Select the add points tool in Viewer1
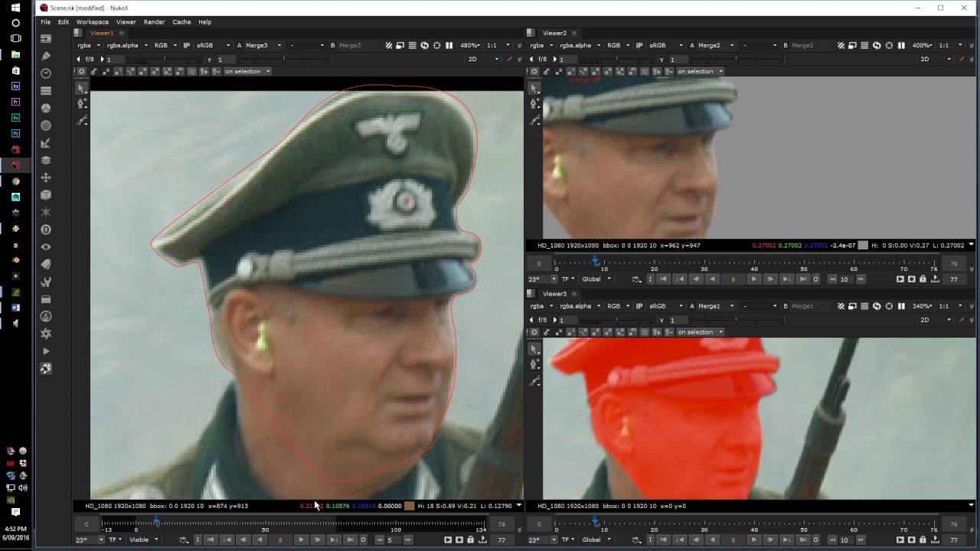980x551 pixels. 82,104
